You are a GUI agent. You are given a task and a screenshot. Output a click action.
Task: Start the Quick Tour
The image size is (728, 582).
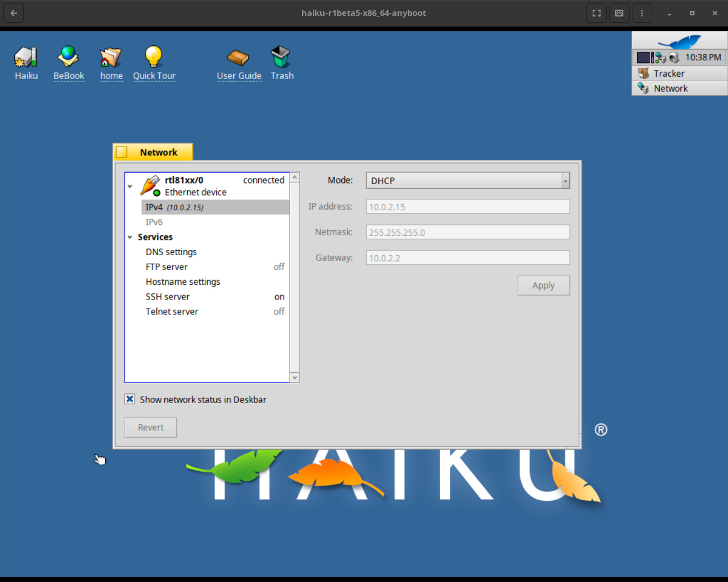154,56
